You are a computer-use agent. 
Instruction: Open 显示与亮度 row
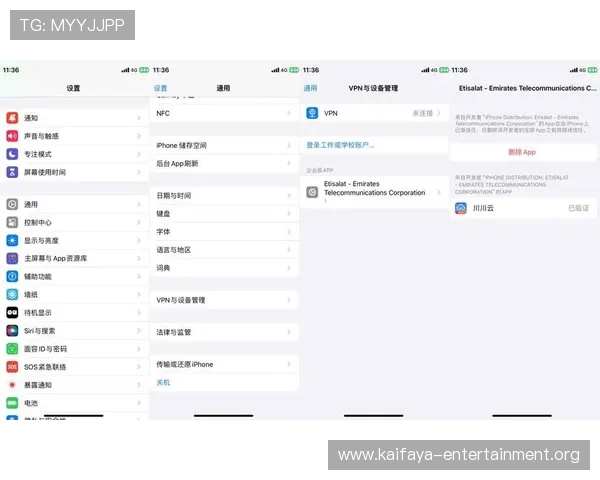(x=74, y=240)
